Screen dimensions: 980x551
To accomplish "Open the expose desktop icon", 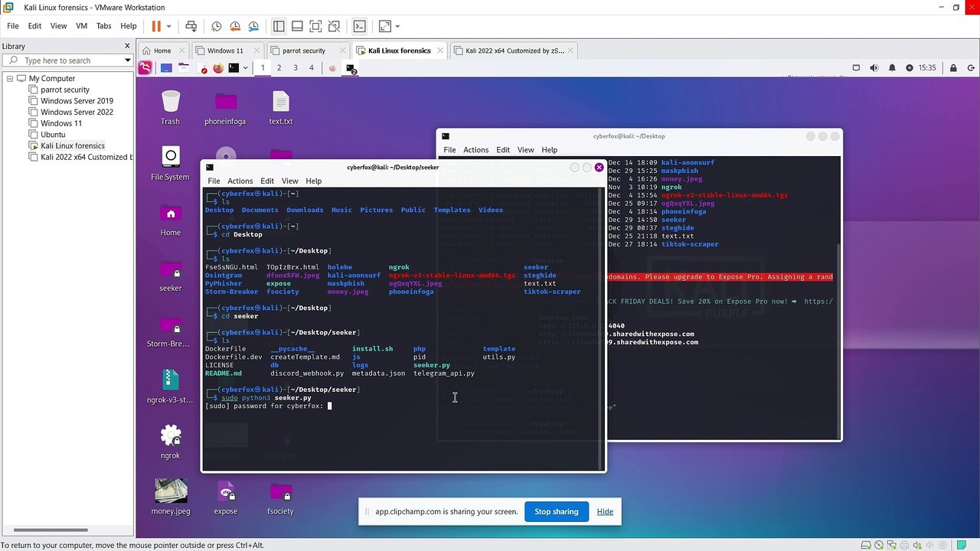I will click(x=225, y=497).
